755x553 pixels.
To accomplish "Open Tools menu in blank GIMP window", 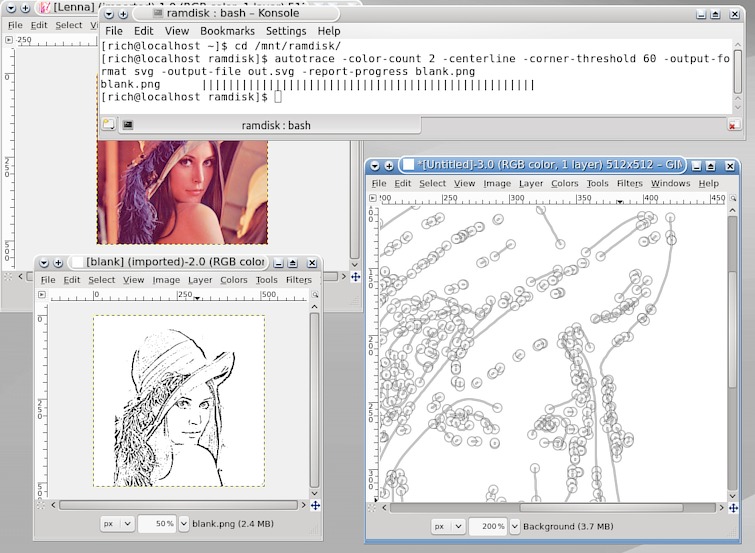I will pos(266,280).
